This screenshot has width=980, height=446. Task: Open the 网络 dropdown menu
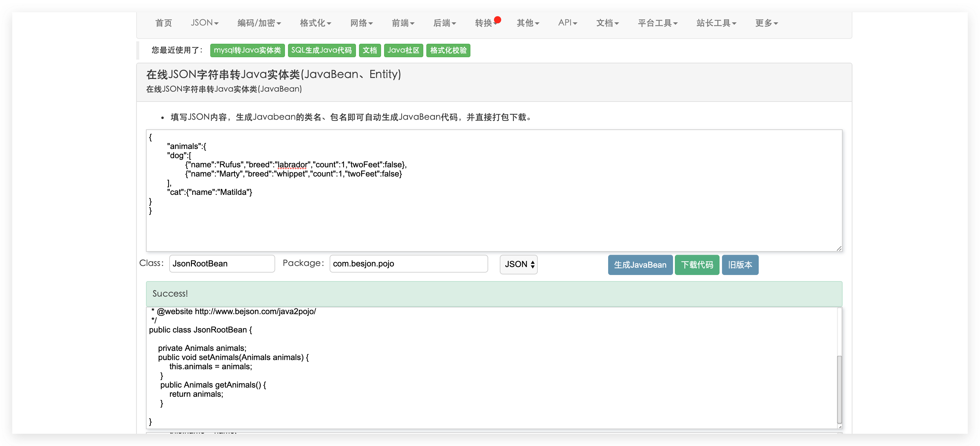(361, 23)
